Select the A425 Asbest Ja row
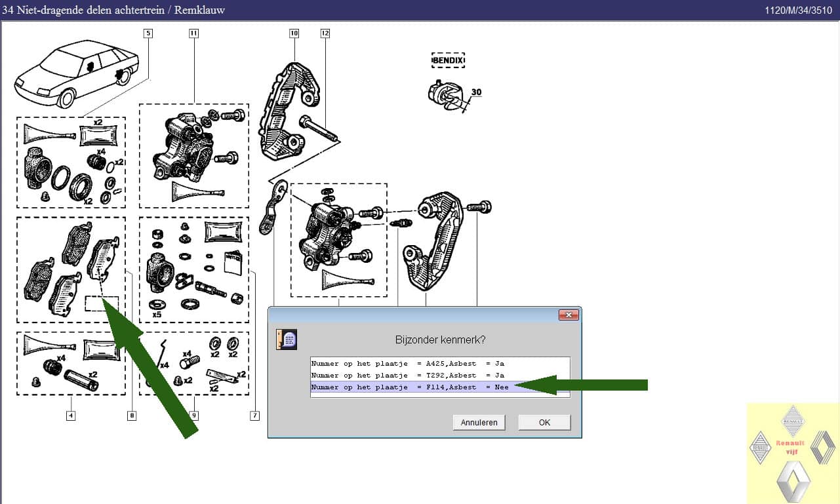This screenshot has height=504, width=840. [x=439, y=364]
